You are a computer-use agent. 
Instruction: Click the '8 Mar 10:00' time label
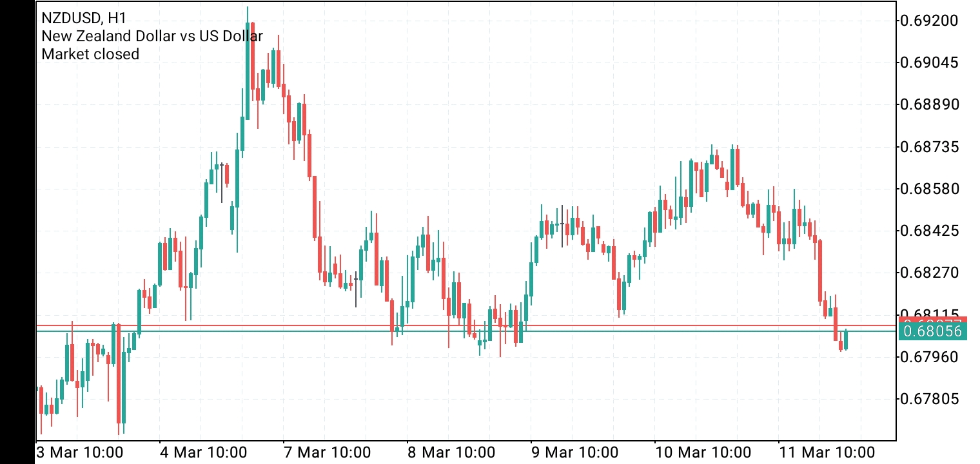(451, 452)
